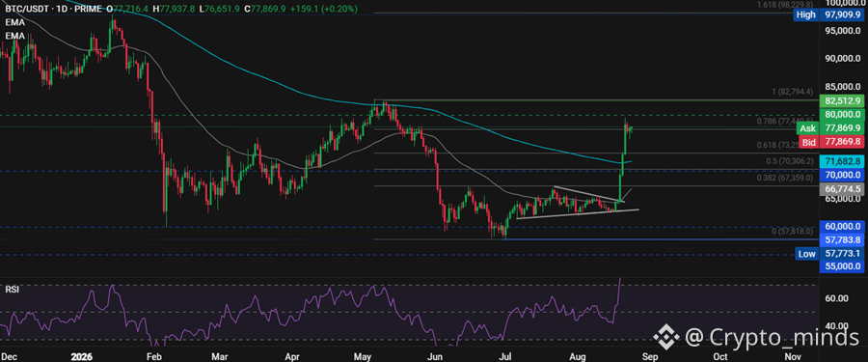The image size is (868, 362).
Task: Click the 65,000.0 price axis tick
Action: 842,199
